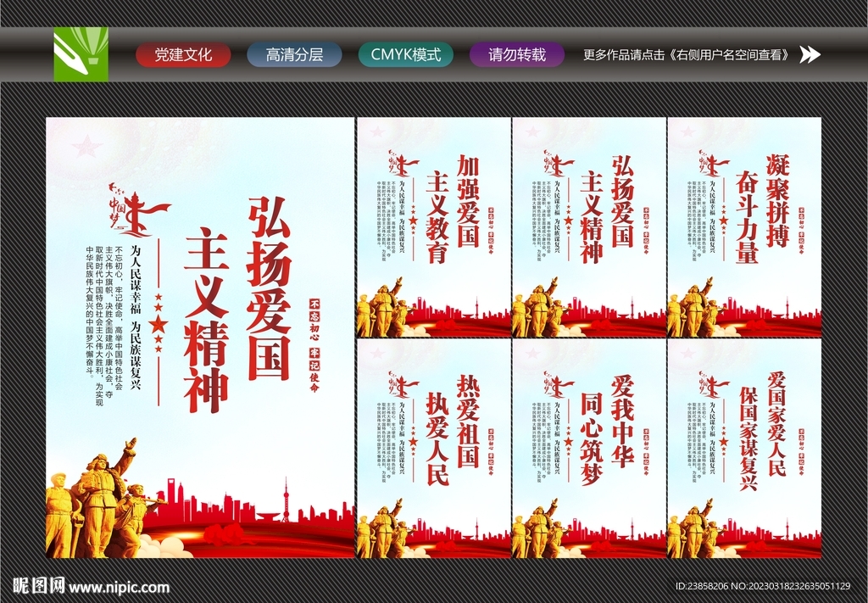Open the 请勿转载 purple tag

pos(517,55)
